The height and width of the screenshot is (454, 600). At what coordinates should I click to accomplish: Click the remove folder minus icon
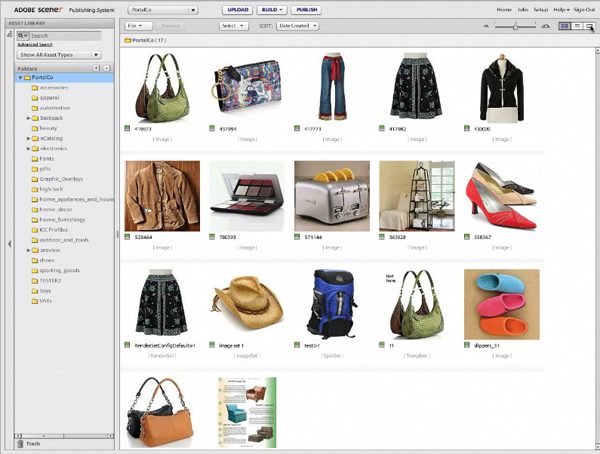click(x=106, y=68)
